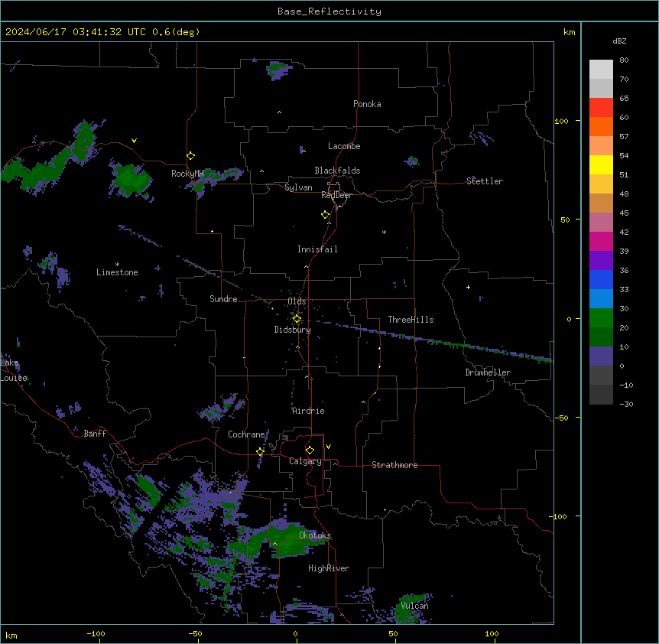This screenshot has width=659, height=644.
Task: Select the light blue 30-33 dBZ legend swatch
Action: 601,299
